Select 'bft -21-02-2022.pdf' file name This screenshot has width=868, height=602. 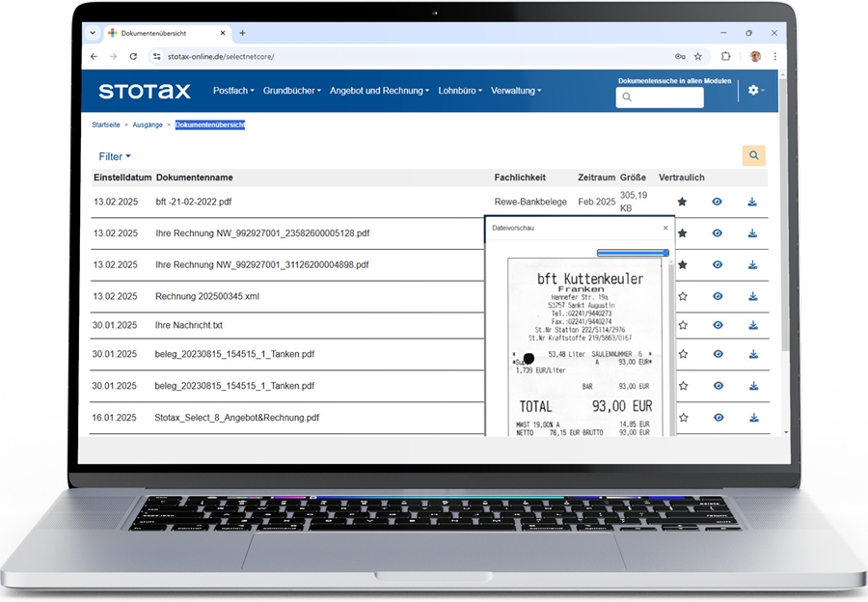[193, 202]
